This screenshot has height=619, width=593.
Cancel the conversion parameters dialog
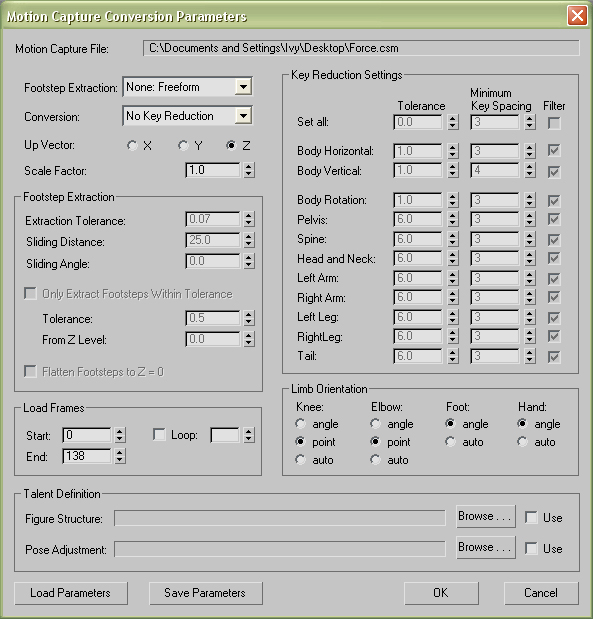(541, 593)
